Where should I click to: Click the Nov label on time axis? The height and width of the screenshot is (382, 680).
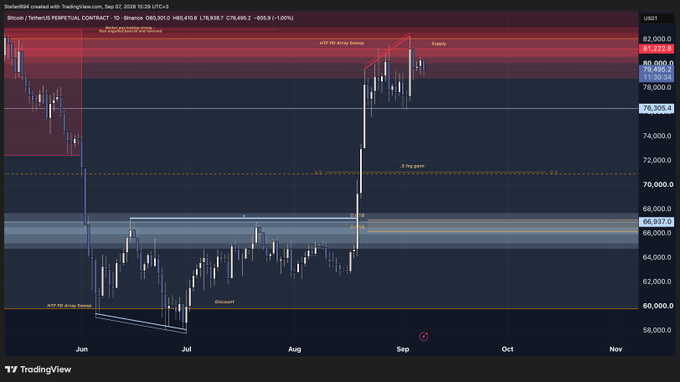point(616,349)
